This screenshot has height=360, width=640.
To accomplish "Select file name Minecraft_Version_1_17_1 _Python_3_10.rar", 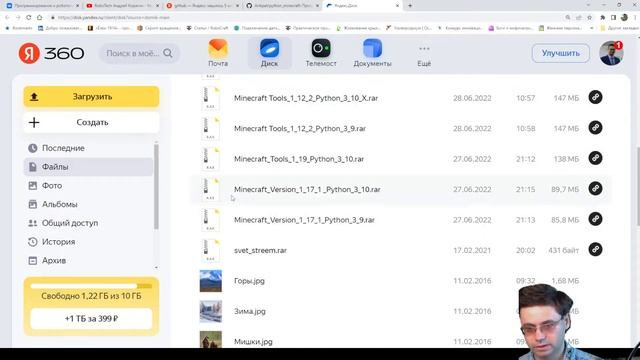I will [x=307, y=189].
